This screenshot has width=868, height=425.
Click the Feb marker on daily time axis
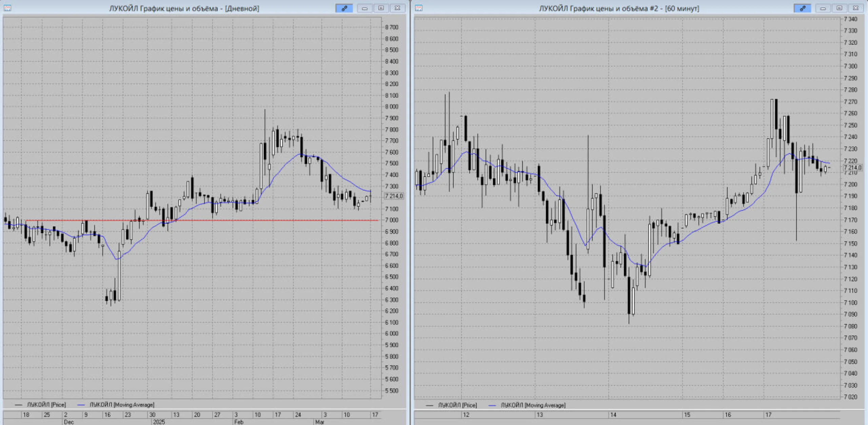point(239,422)
